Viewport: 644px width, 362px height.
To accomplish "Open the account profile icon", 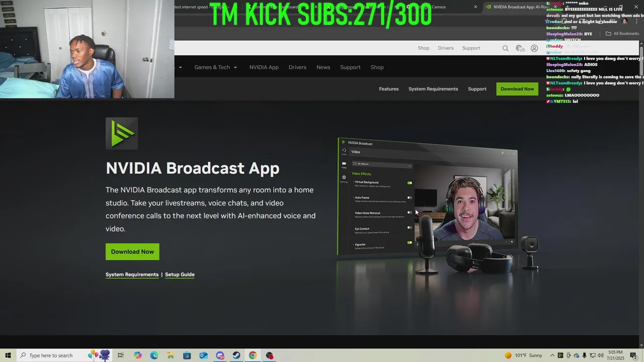I will coord(534,48).
